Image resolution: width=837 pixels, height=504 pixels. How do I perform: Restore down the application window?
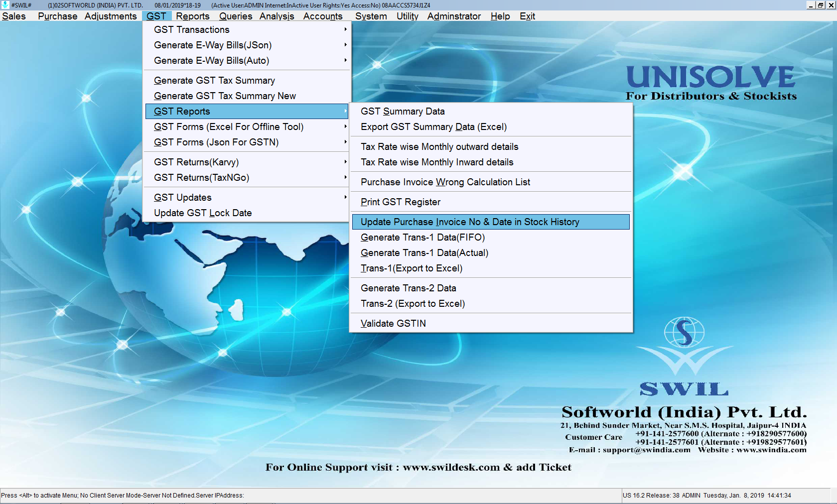point(821,5)
